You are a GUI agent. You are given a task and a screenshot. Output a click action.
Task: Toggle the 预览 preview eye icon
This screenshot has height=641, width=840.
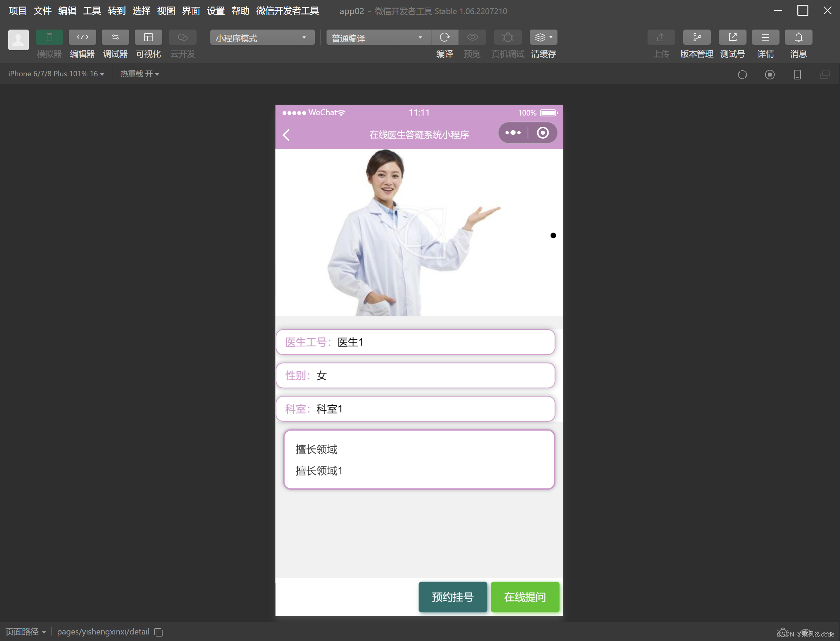click(x=472, y=37)
